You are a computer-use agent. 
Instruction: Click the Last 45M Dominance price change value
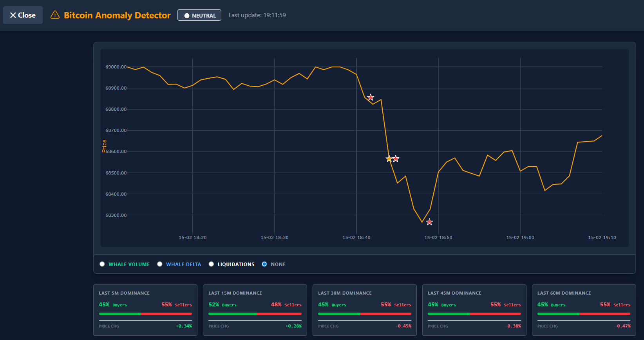513,326
